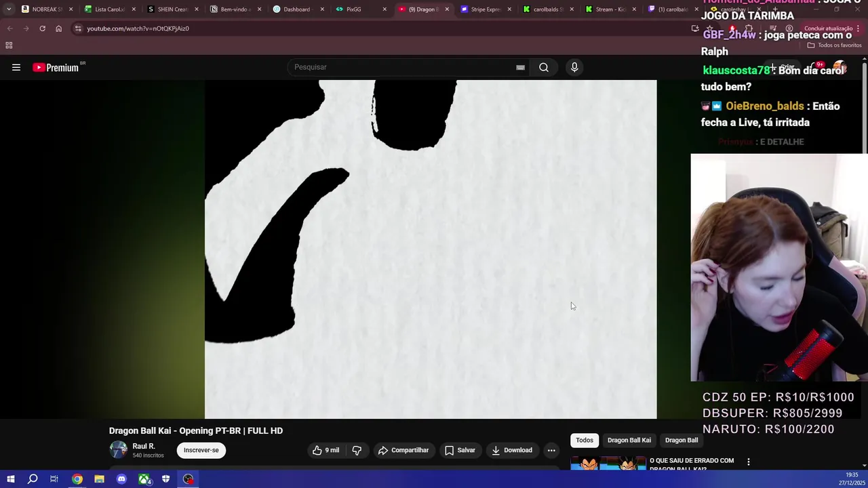Open Raul R. channel avatar

(119, 450)
